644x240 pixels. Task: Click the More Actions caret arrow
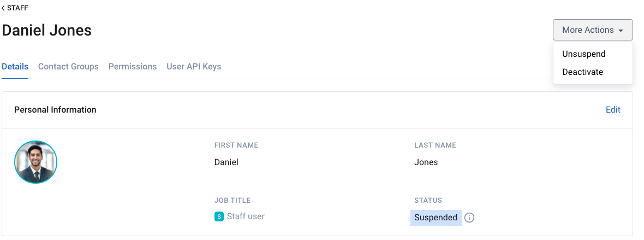point(621,31)
